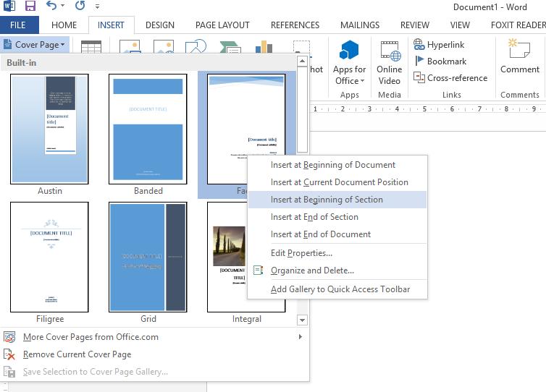Viewport: 546px width, 392px height.
Task: Switch to the HOME tab
Action: pyautogui.click(x=64, y=25)
